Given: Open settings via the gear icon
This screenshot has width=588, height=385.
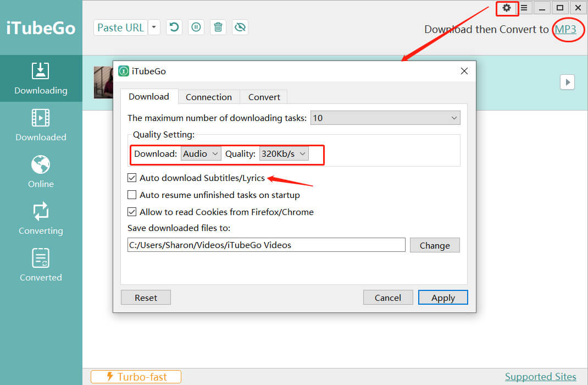Looking at the screenshot, I should point(507,8).
